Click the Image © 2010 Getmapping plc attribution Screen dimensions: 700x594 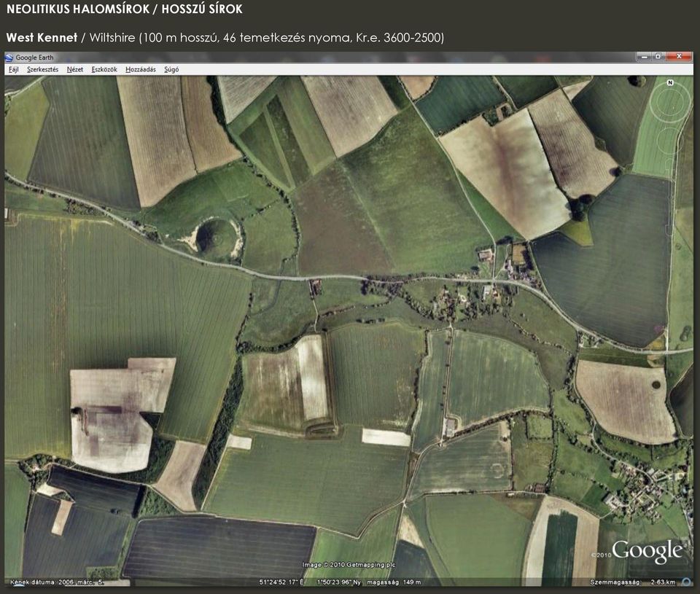(x=349, y=565)
